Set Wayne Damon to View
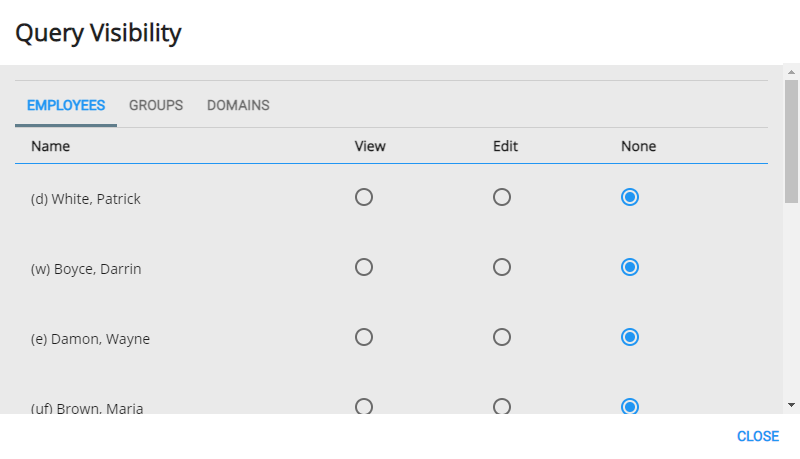 [364, 337]
